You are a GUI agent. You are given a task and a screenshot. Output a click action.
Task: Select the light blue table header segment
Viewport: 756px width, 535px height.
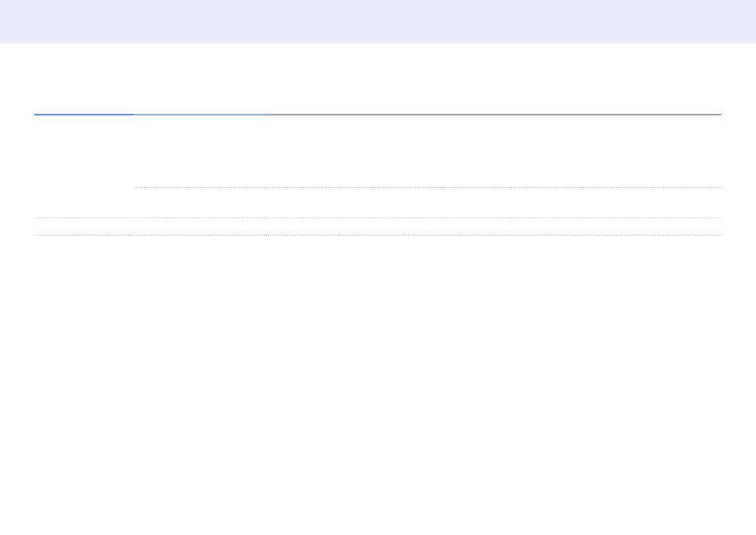[200, 115]
